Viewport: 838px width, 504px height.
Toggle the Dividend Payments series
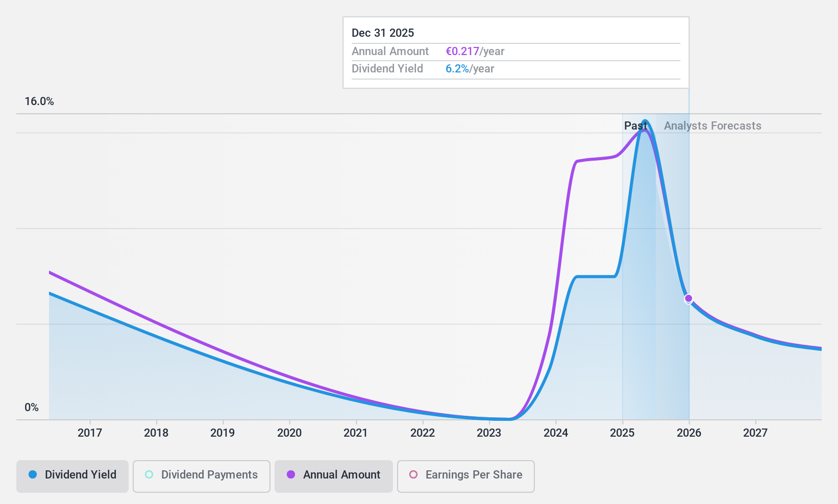click(202, 476)
